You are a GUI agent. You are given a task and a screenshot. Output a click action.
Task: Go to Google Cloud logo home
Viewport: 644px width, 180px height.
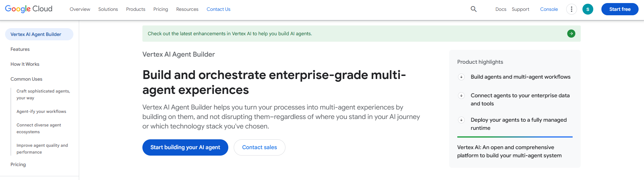click(x=29, y=9)
